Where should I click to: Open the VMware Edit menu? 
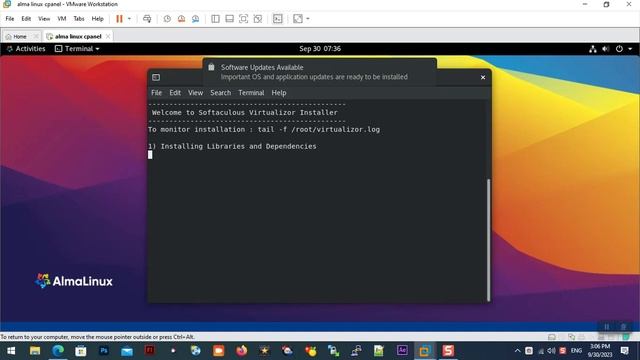pos(26,19)
